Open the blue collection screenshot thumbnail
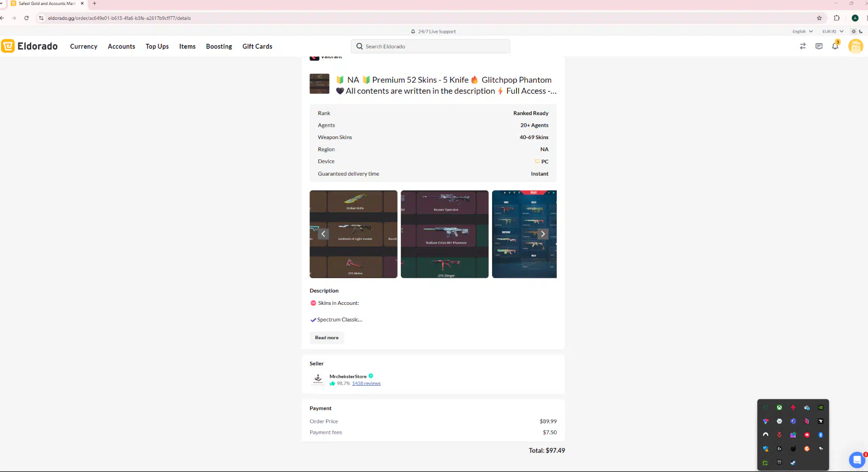 click(x=524, y=234)
